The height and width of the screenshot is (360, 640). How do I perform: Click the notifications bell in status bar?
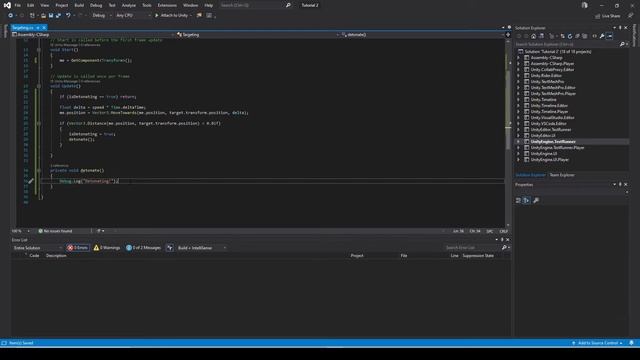[x=631, y=343]
